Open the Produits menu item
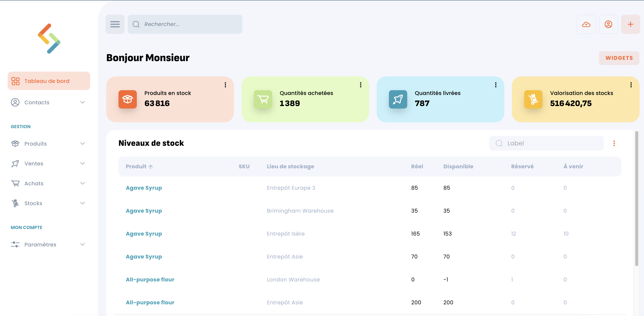The width and height of the screenshot is (644, 316). [x=49, y=143]
